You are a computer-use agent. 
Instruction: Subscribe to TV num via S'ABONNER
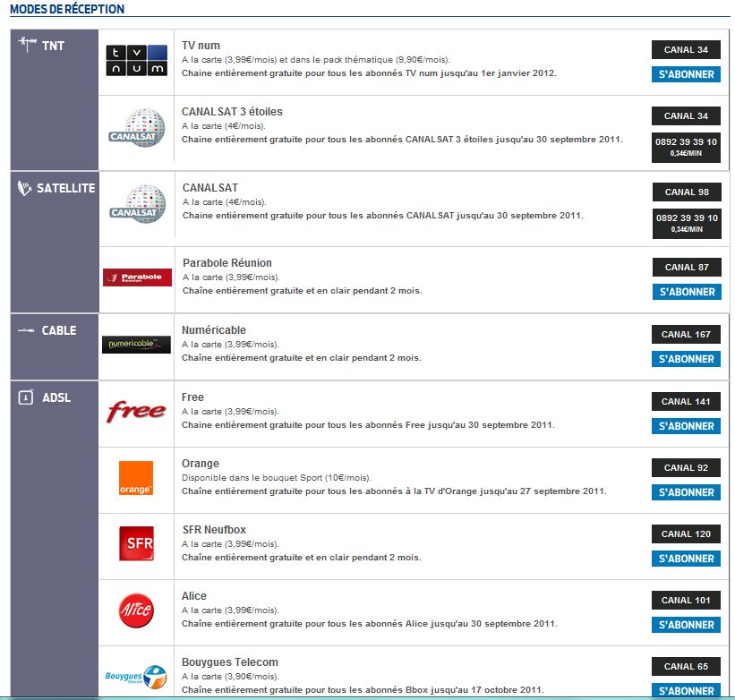point(686,74)
